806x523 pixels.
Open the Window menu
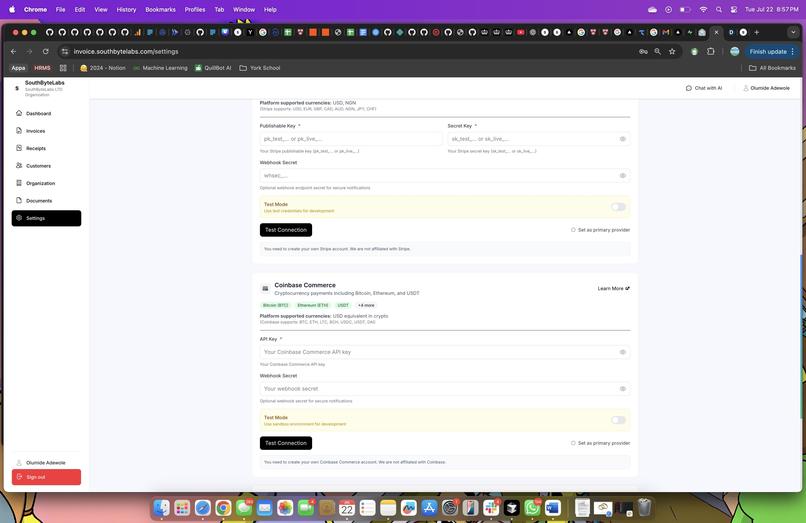tap(244, 9)
